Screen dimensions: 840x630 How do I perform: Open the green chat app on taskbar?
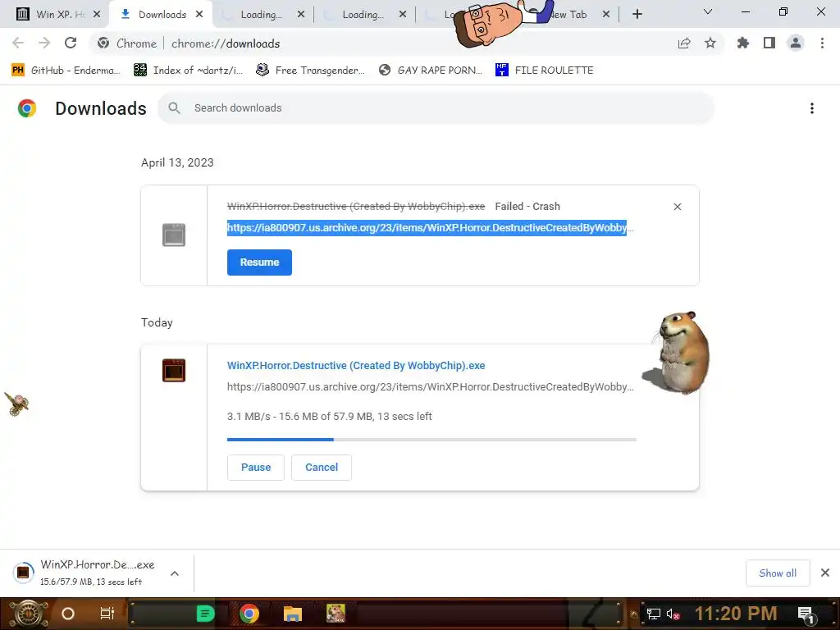205,614
